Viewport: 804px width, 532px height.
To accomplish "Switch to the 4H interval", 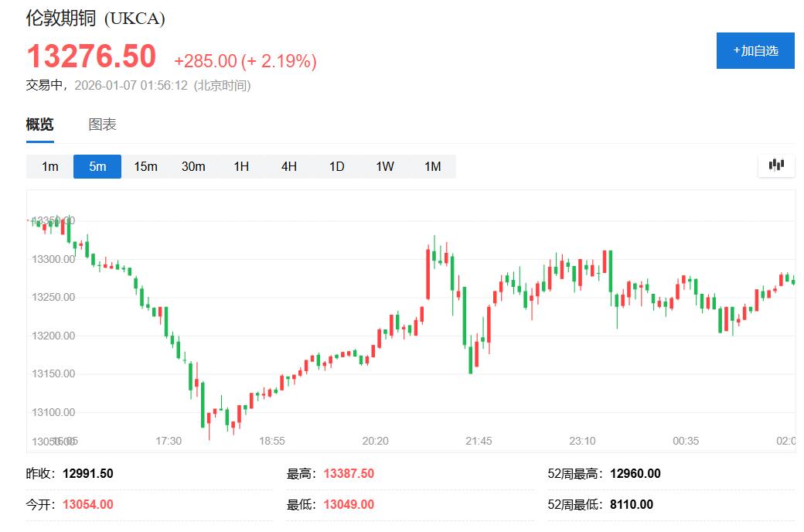I will coord(288,165).
